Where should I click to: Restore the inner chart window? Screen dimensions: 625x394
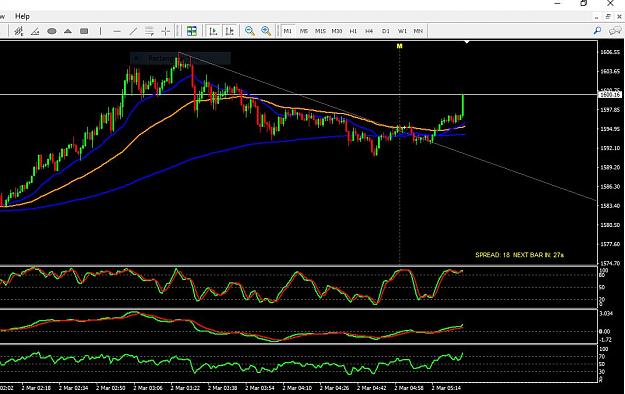(608, 17)
